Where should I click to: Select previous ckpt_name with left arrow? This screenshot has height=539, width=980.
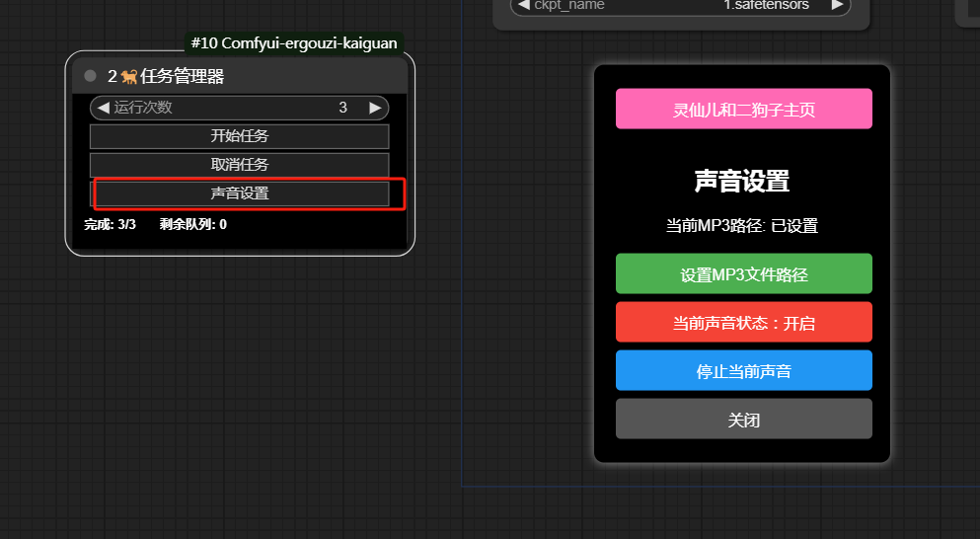(524, 5)
